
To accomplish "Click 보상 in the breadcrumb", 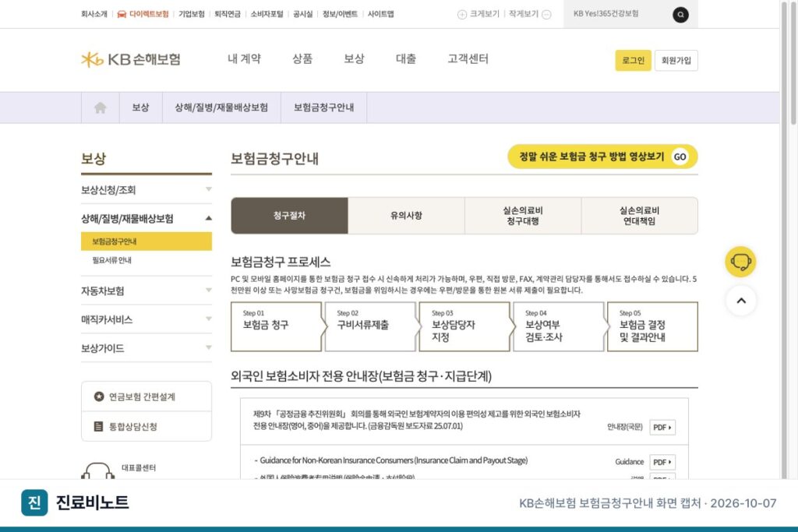I will pos(140,107).
